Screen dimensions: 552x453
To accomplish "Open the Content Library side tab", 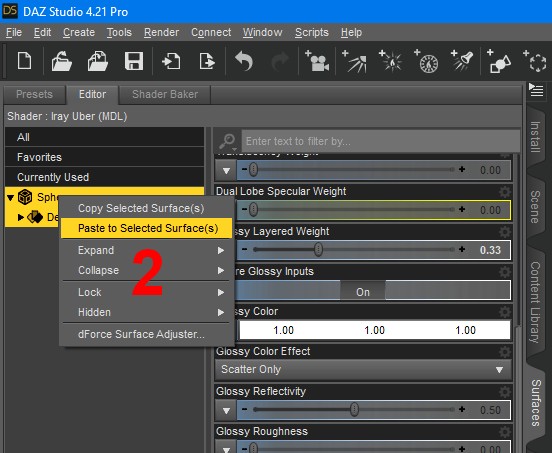I will [535, 302].
